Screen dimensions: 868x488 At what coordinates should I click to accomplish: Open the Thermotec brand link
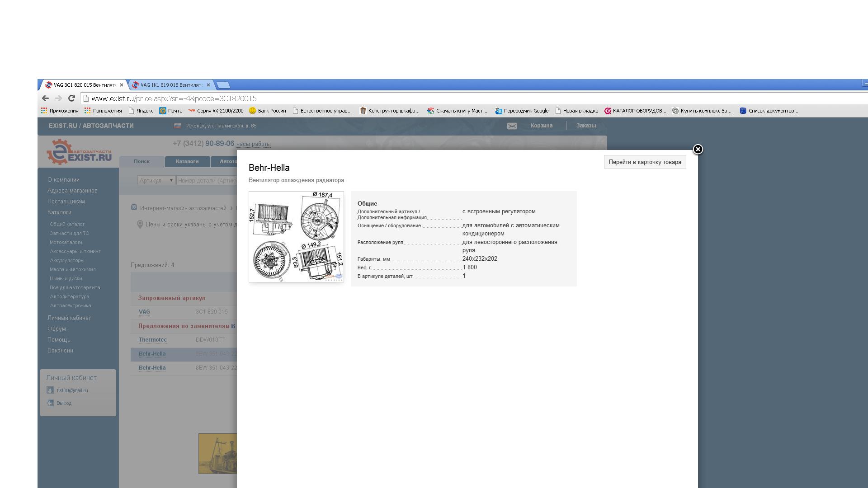pos(153,340)
